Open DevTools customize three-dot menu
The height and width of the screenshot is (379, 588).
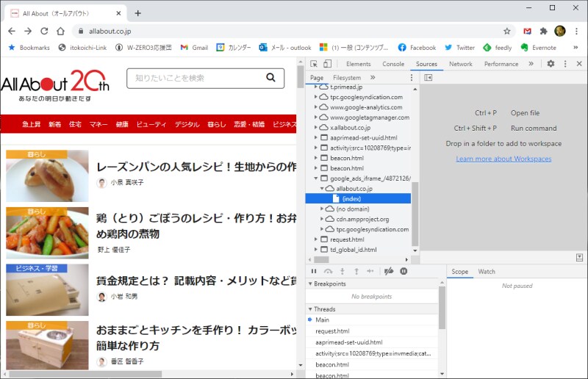565,64
